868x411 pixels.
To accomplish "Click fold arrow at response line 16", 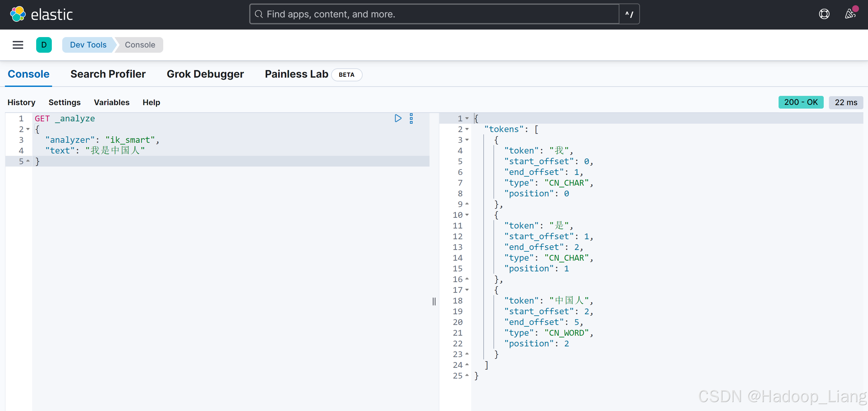I will pos(467,279).
